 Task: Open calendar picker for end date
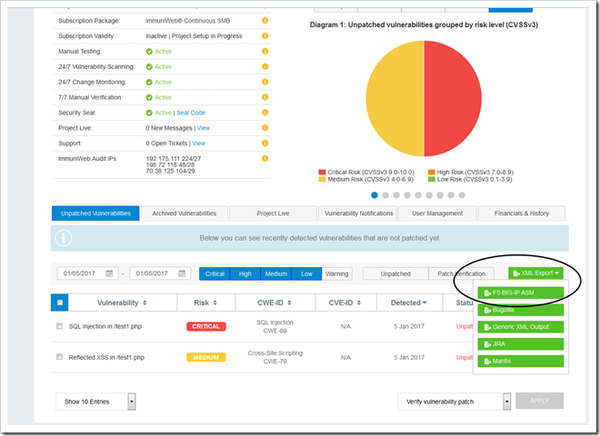click(x=184, y=273)
